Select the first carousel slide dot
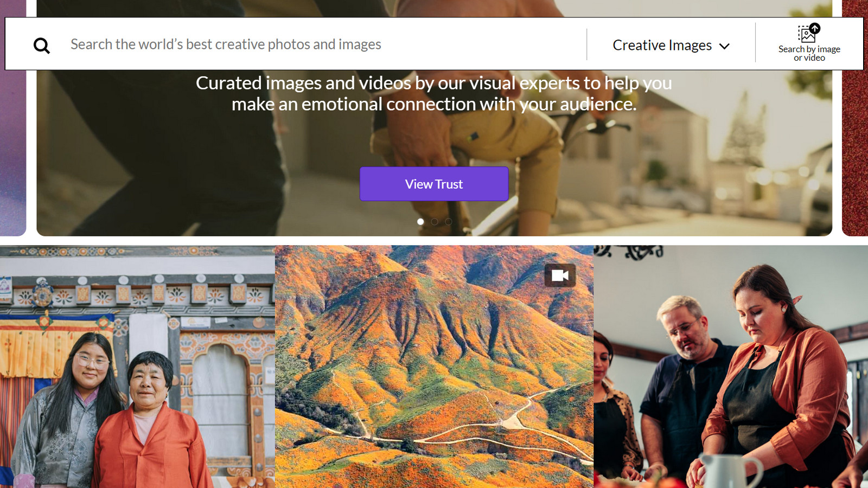This screenshot has width=868, height=488. (420, 222)
